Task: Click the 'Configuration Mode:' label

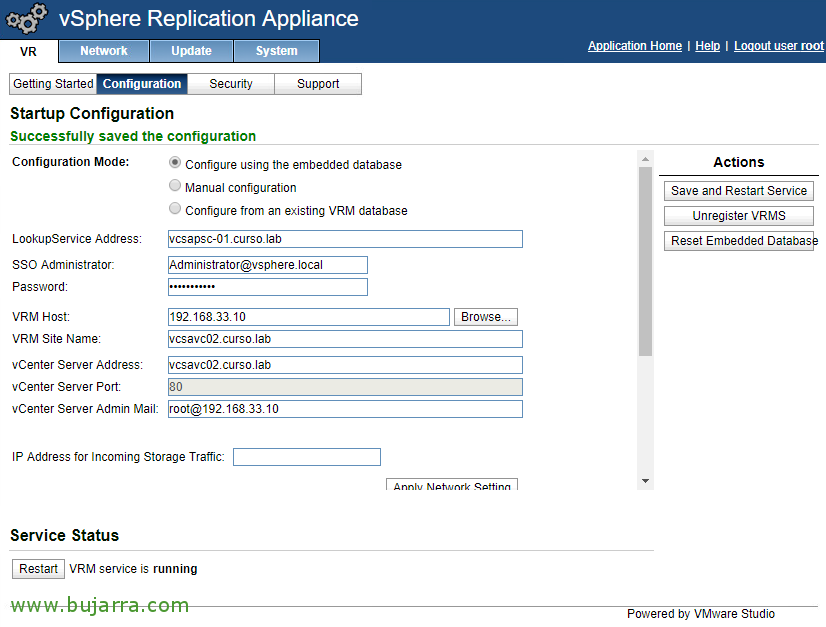Action: pos(71,162)
